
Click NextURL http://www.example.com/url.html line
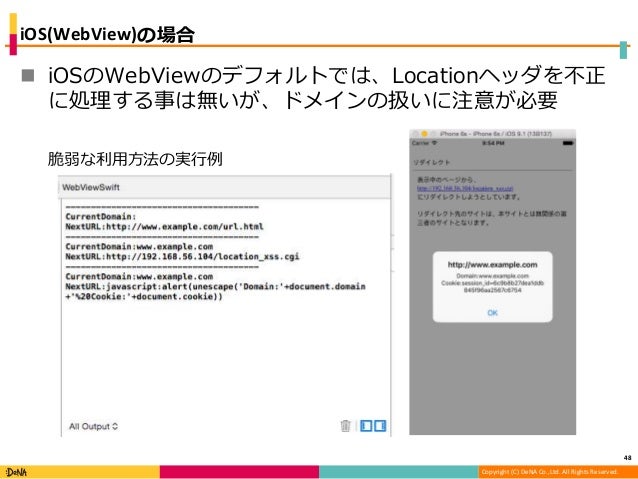[x=164, y=226]
